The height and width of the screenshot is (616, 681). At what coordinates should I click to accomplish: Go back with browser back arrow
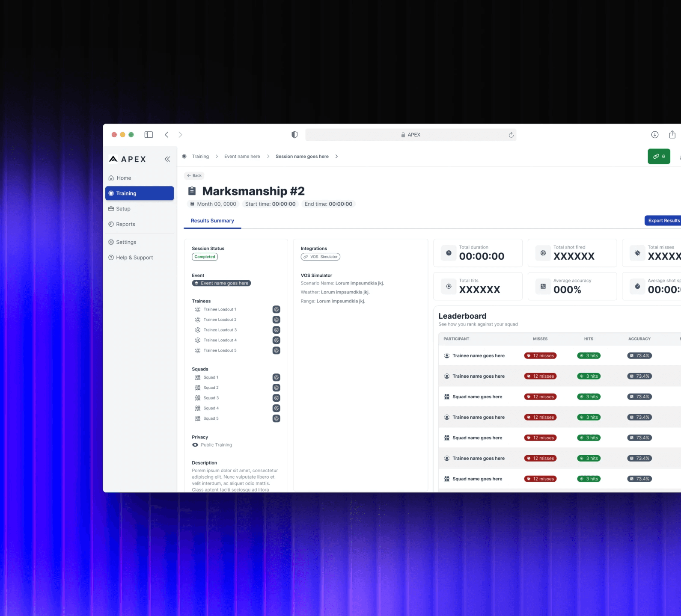tap(167, 135)
